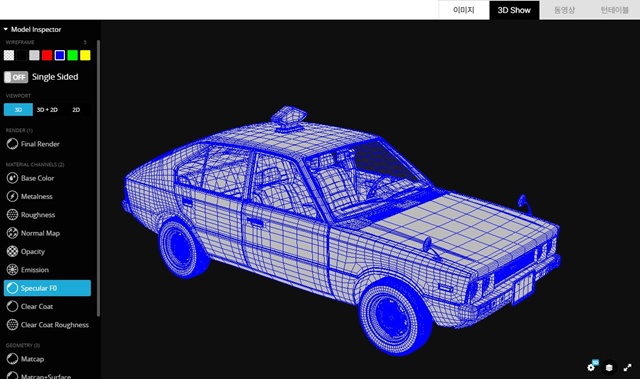Switch viewport to 3D + 2D mode
The width and height of the screenshot is (640, 379).
47,110
